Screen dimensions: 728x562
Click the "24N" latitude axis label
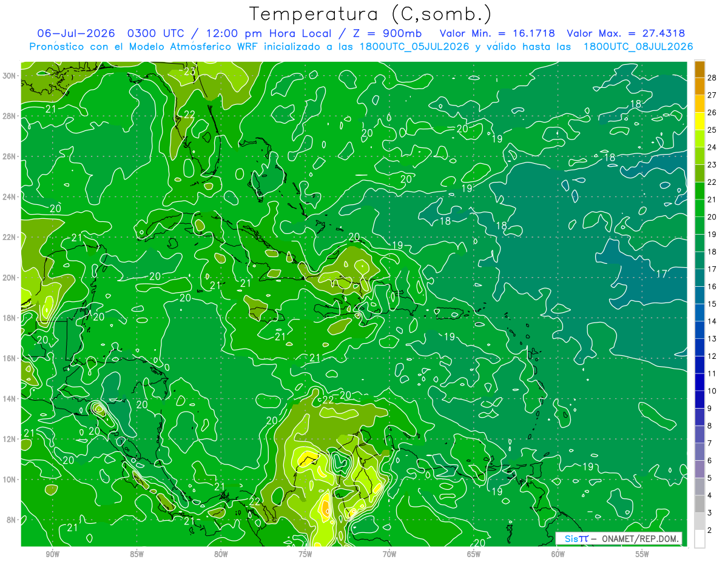click(9, 196)
